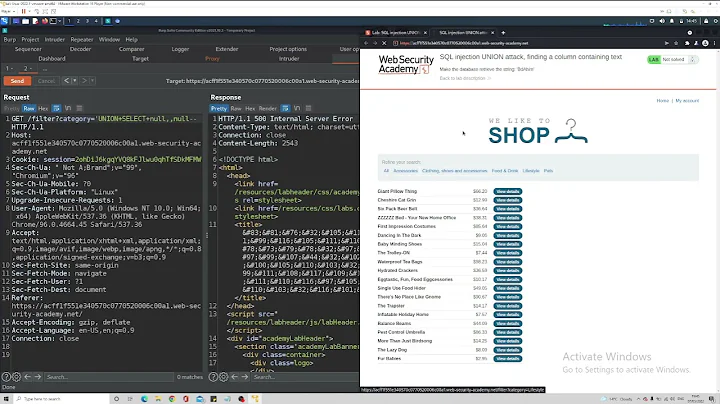Send the request with the Send button
The height and width of the screenshot is (404, 720).
(x=17, y=81)
